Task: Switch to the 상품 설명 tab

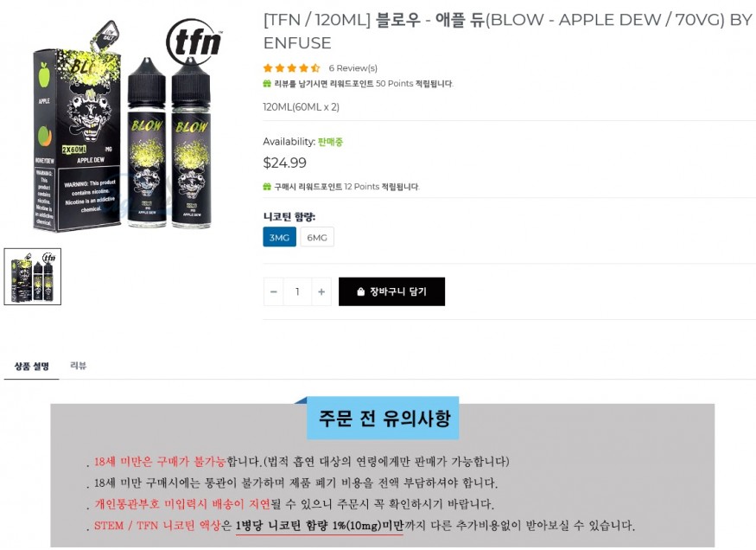Action: (x=32, y=366)
